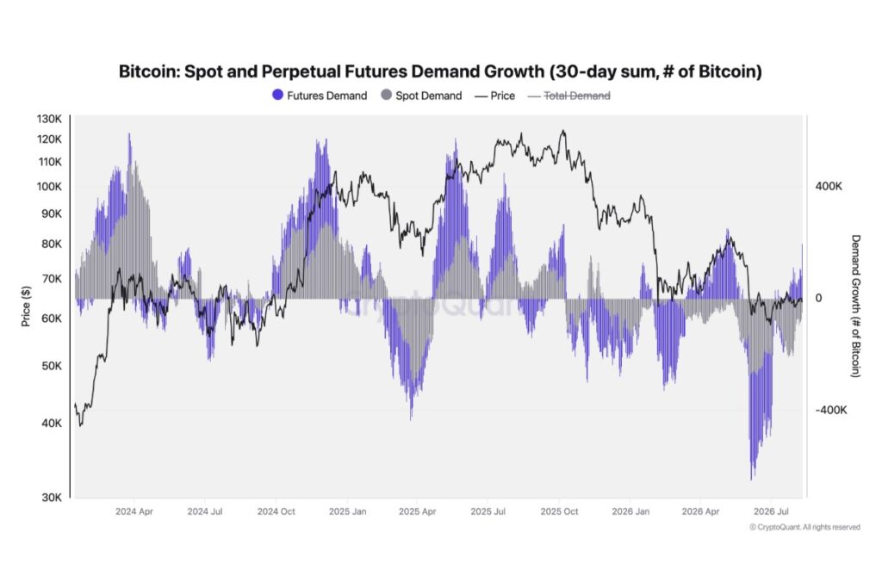Toggle the Spot Demand legend entry
The height and width of the screenshot is (588, 882).
[421, 96]
